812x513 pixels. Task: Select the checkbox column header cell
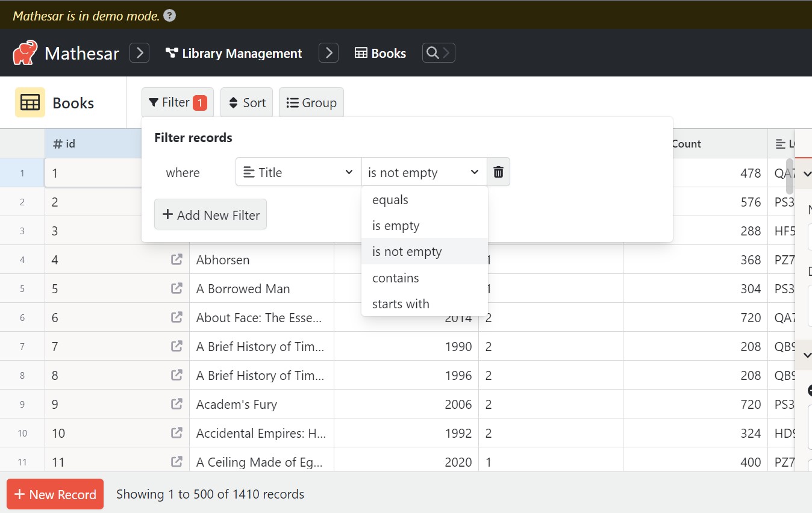click(22, 143)
